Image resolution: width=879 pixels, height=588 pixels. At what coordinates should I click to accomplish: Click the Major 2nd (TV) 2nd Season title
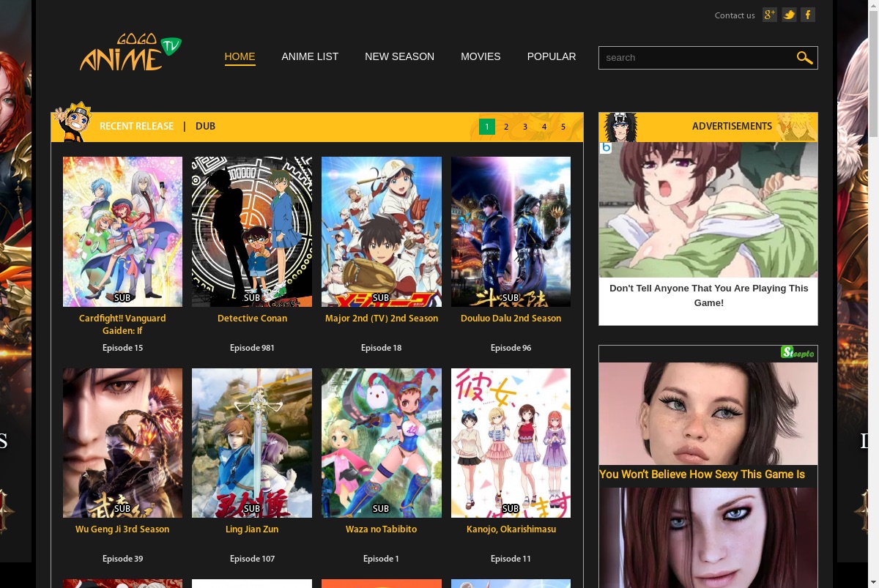[x=382, y=319]
